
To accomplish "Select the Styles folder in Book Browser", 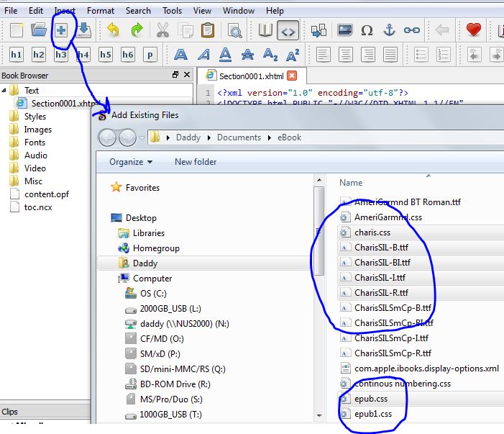I will click(35, 117).
